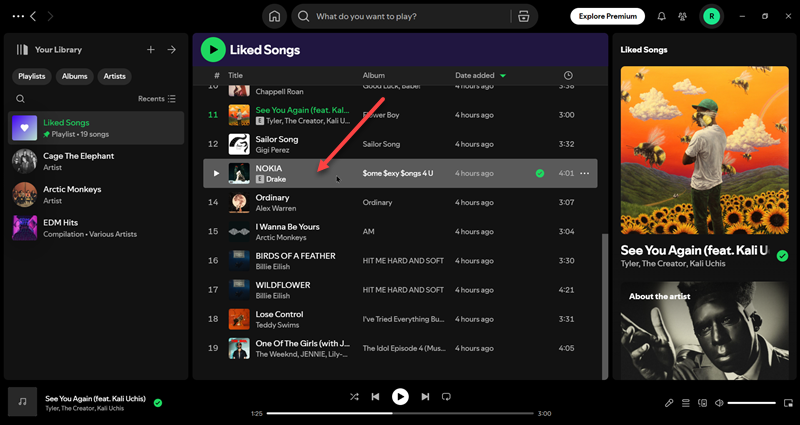The image size is (800, 425).
Task: Open HIT ME HARD AND SOFT album on row 16
Action: pos(403,261)
